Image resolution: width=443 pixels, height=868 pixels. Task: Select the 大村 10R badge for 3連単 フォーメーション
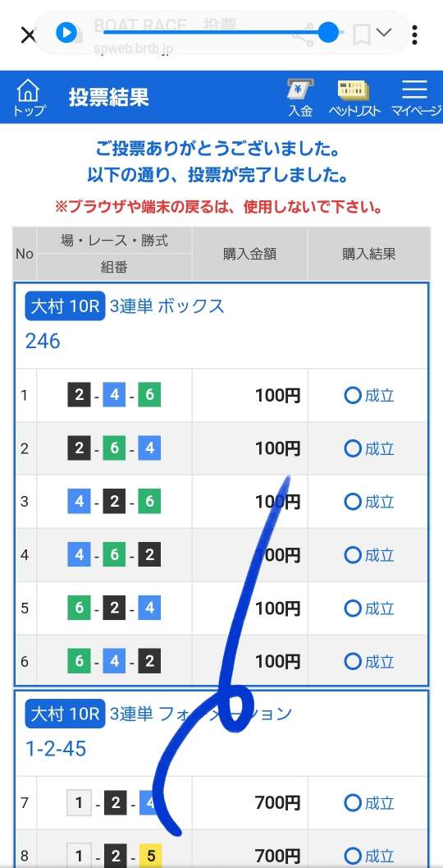[x=65, y=714]
